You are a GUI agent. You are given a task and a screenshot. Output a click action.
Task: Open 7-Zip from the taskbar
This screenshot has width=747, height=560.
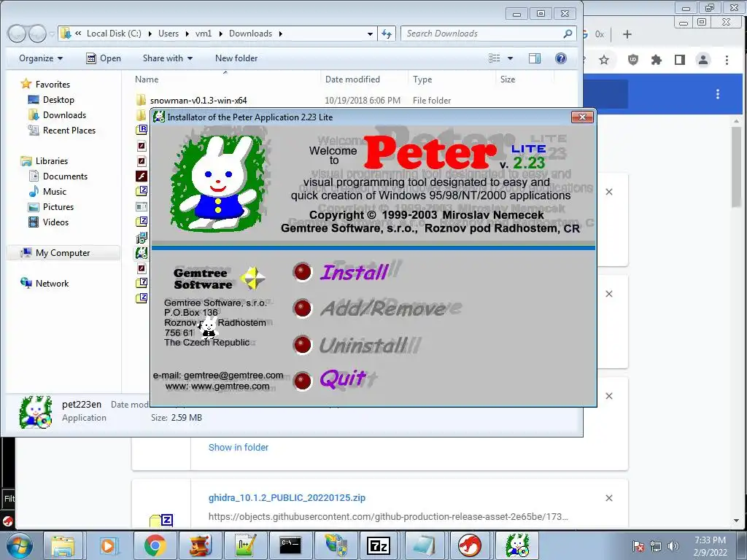379,545
